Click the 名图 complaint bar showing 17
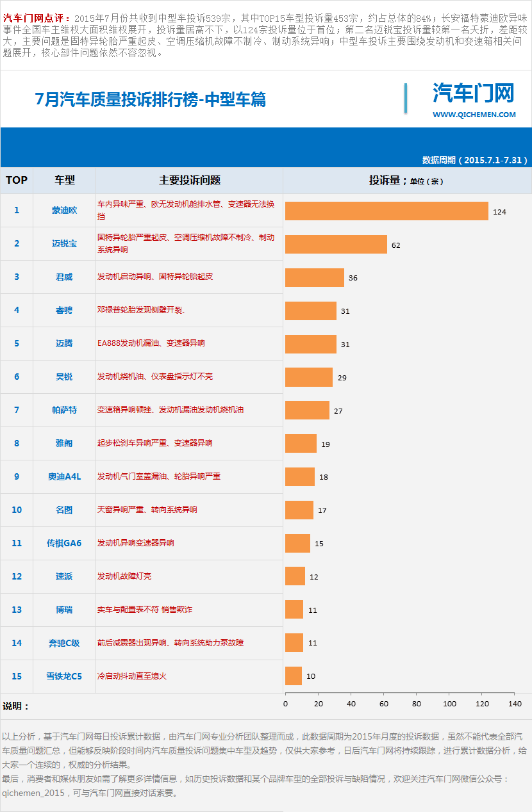This screenshot has height=812, width=532. coord(299,510)
